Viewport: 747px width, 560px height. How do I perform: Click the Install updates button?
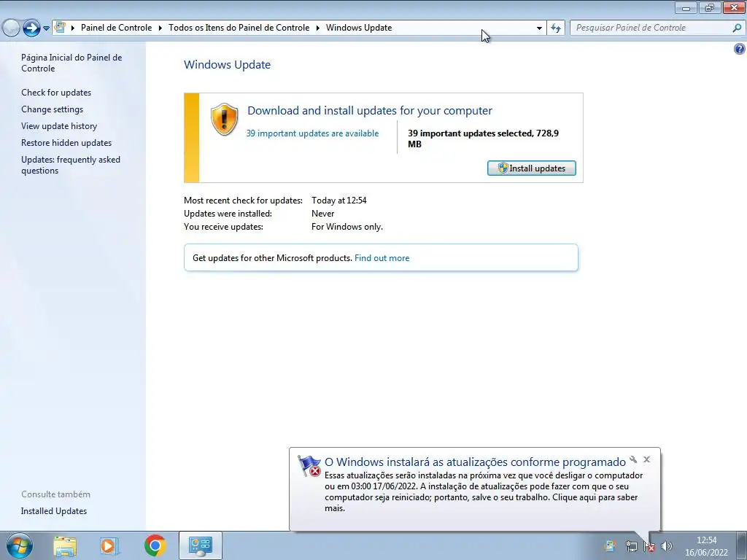point(532,168)
